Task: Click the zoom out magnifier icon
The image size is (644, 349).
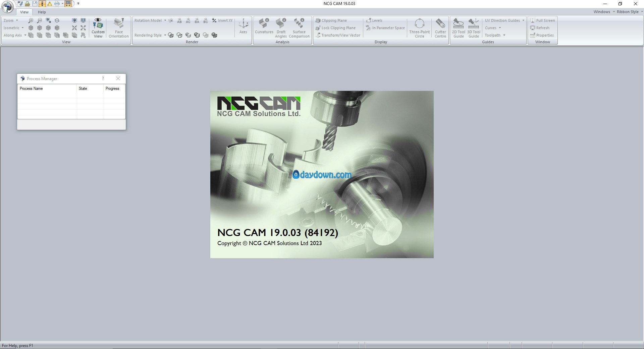Action: coord(40,20)
